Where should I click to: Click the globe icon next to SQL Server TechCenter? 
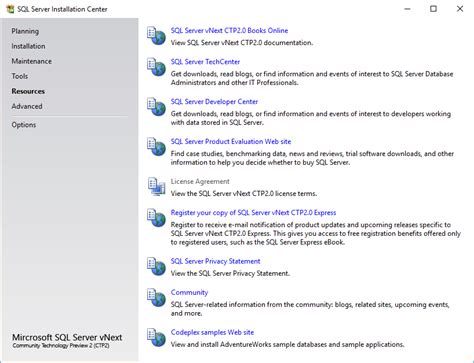[156, 67]
